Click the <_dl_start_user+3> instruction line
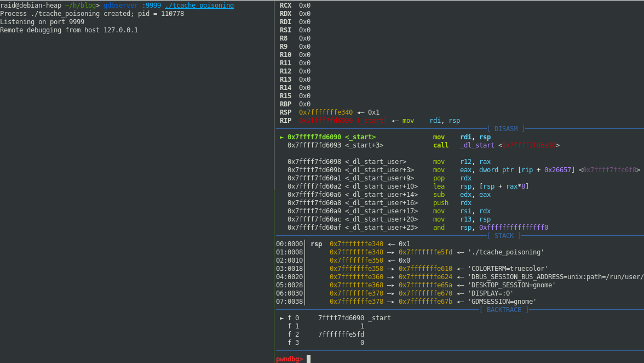 click(x=464, y=170)
